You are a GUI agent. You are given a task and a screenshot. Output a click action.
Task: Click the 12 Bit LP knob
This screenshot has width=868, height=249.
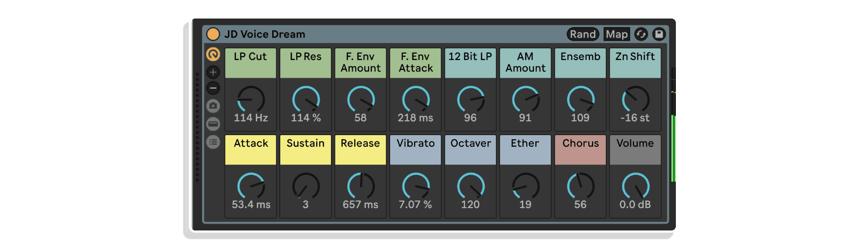471,99
